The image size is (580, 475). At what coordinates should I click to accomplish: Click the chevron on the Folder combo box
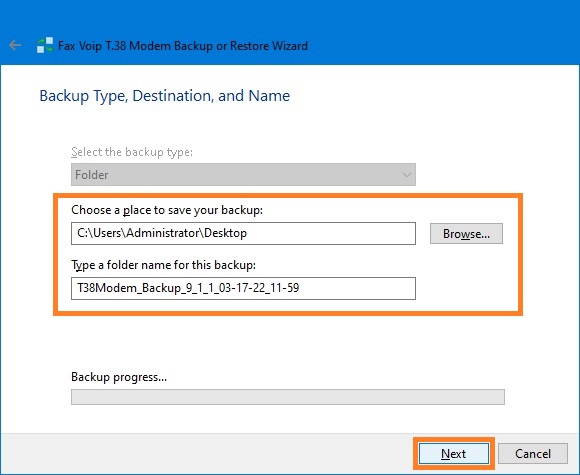coord(407,175)
